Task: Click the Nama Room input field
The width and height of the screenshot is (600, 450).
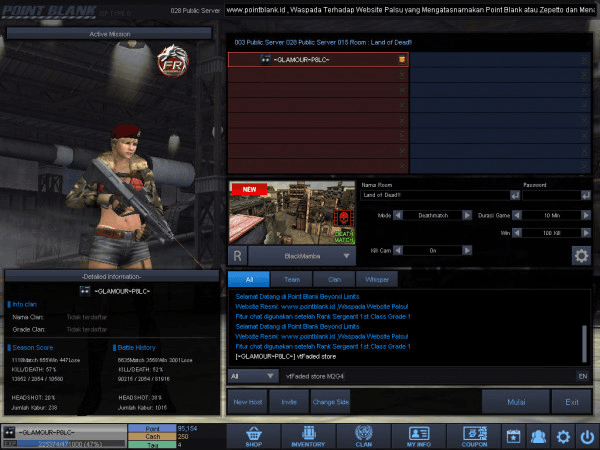Action: (435, 195)
